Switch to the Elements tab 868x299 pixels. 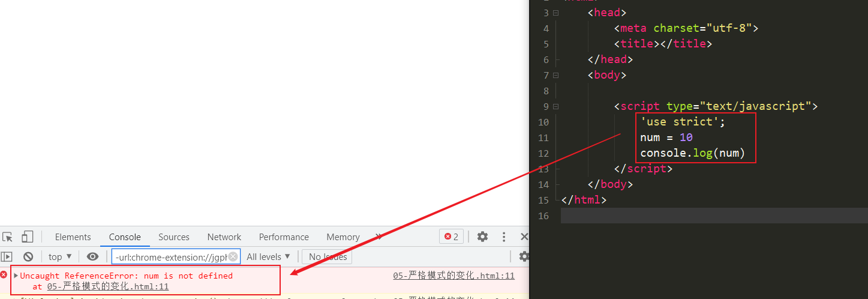[x=73, y=237]
